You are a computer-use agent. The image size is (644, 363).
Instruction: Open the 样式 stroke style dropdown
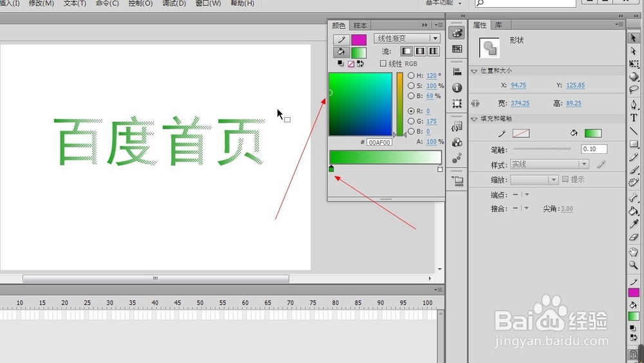tap(549, 164)
